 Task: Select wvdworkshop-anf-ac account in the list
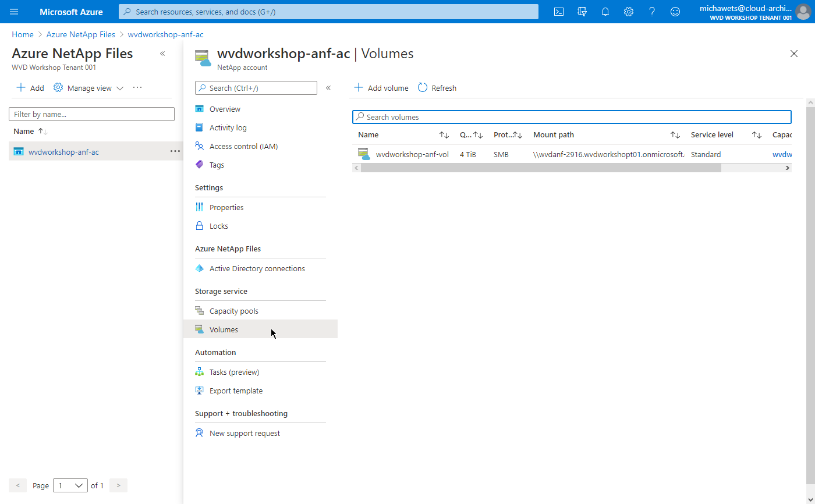click(63, 152)
